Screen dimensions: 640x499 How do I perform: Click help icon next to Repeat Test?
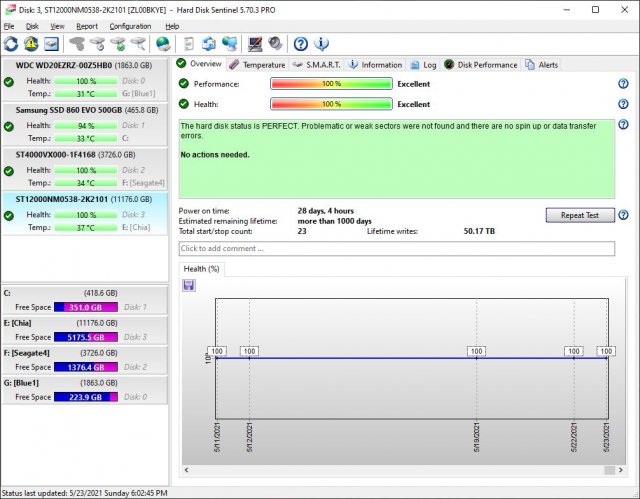coord(623,215)
